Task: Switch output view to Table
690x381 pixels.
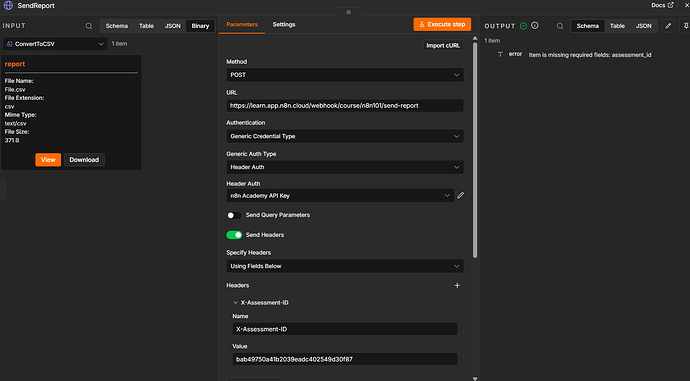Action: 617,26
